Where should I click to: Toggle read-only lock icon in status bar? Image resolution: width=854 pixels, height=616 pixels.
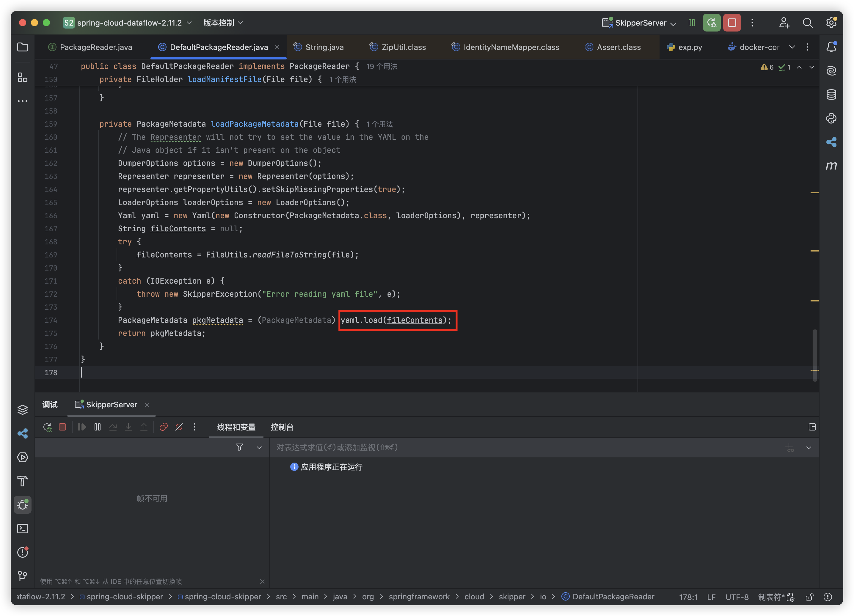(x=809, y=597)
